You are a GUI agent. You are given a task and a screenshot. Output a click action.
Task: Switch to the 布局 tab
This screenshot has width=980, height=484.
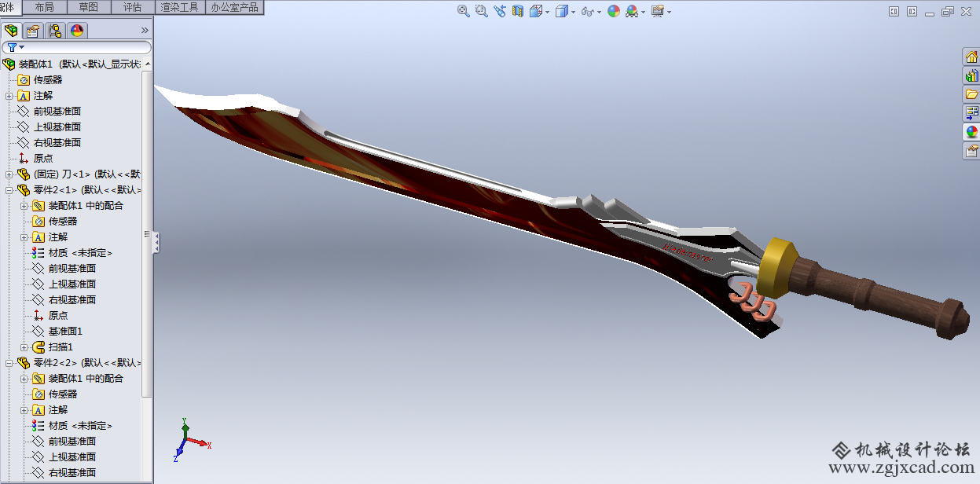[x=45, y=7]
